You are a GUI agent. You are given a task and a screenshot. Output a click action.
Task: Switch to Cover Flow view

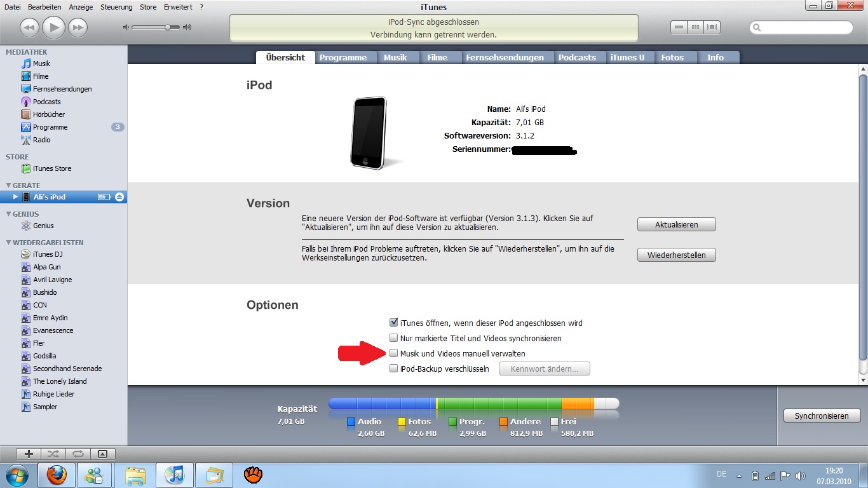click(712, 27)
